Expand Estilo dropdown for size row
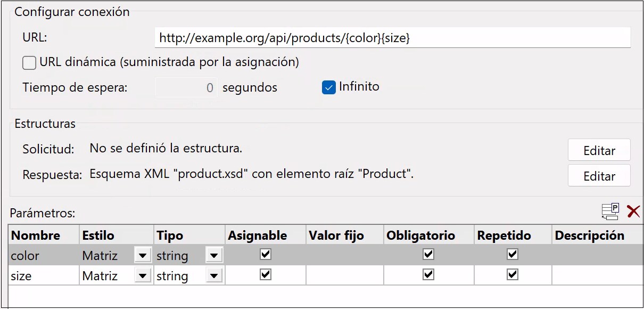644x309 pixels. tap(142, 276)
